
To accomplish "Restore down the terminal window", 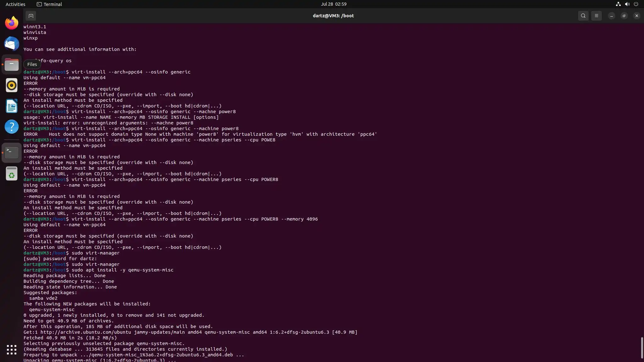I will 624,16.
